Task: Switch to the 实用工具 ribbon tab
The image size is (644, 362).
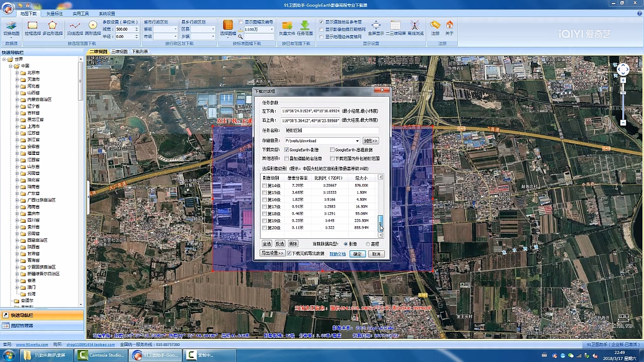Action: (80, 14)
